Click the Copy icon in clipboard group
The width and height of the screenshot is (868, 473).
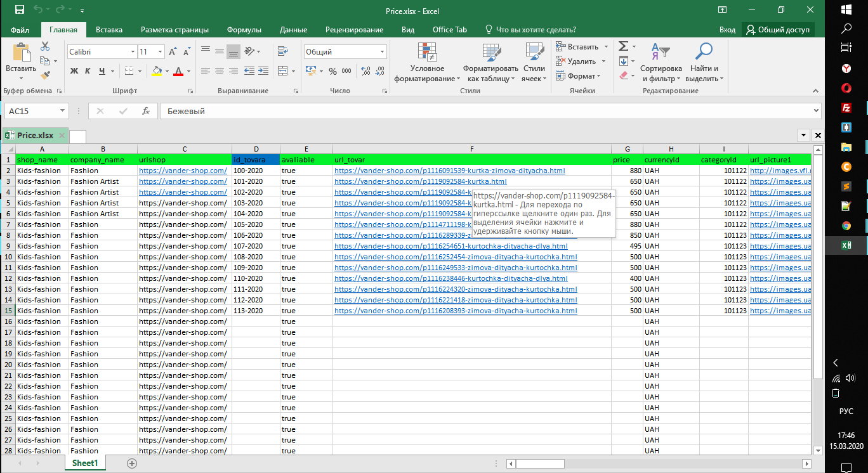(44, 61)
